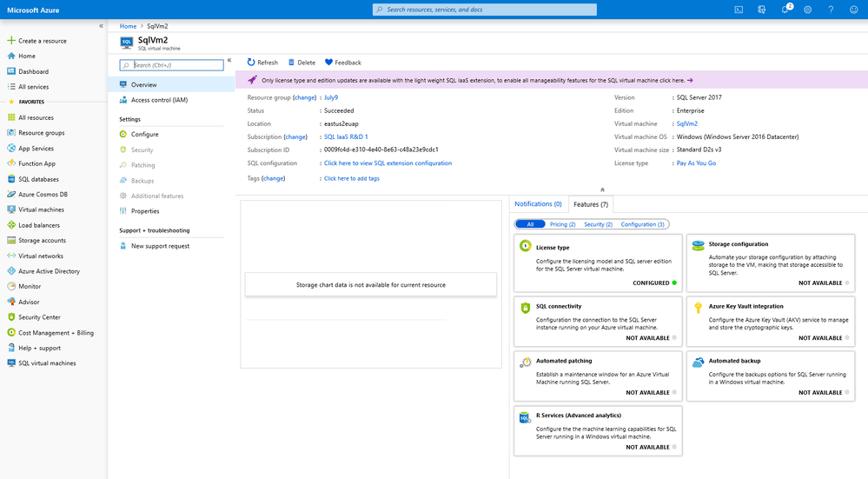This screenshot has height=479, width=868.
Task: Open New support request
Action: [160, 246]
